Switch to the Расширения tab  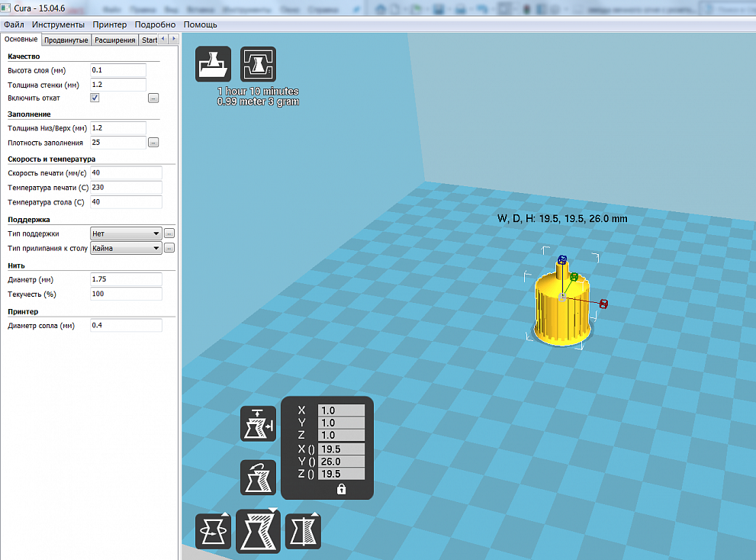(x=114, y=40)
